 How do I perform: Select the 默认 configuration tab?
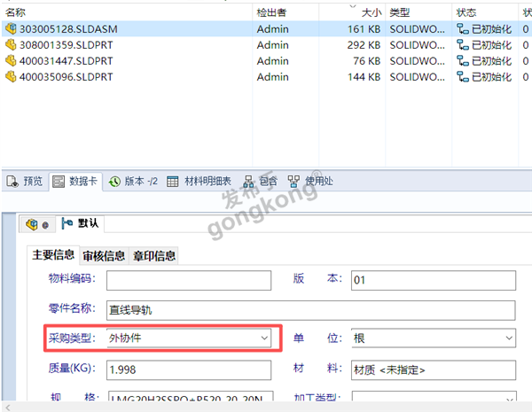(x=81, y=224)
